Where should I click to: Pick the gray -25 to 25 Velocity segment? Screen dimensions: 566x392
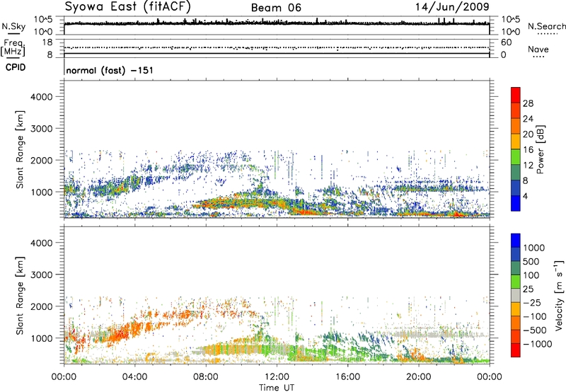516,295
